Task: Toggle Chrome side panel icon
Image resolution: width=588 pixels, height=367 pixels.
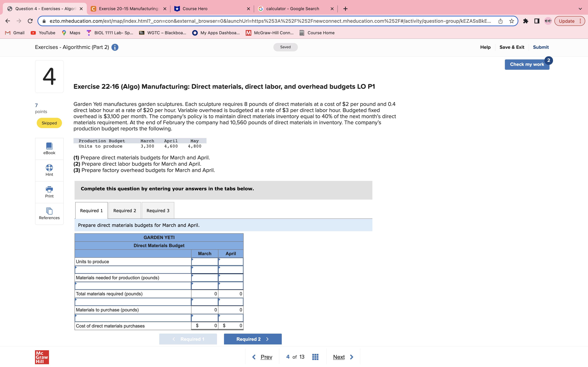Action: (x=537, y=21)
